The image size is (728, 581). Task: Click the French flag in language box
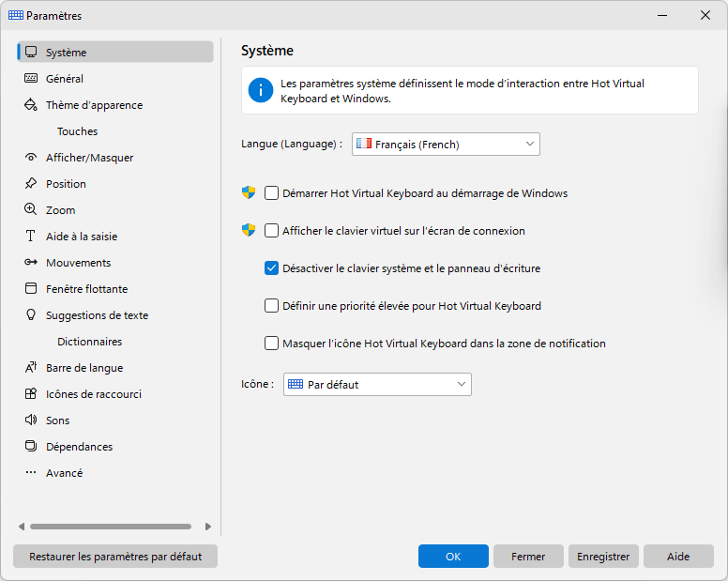364,144
